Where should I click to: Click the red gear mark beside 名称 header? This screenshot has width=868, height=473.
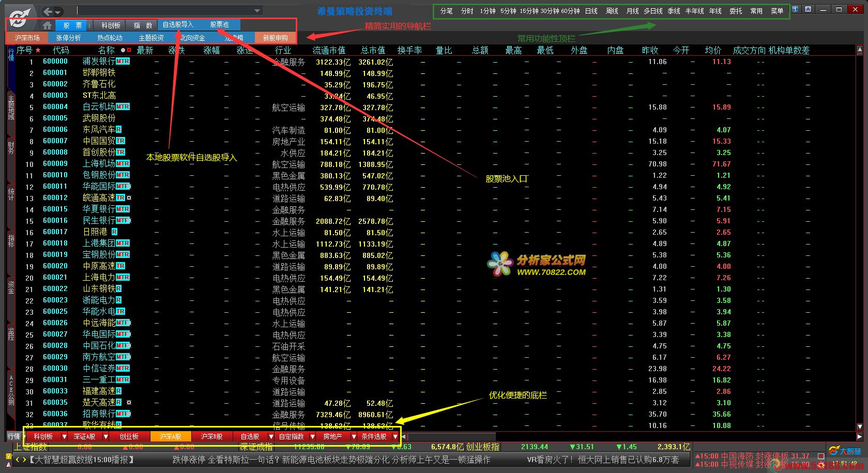pos(128,50)
